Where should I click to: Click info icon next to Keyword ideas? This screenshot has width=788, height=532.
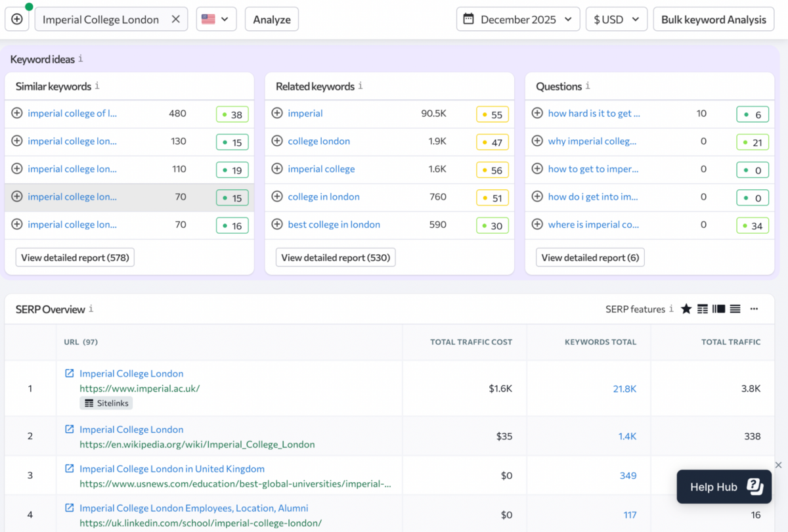pyautogui.click(x=81, y=59)
